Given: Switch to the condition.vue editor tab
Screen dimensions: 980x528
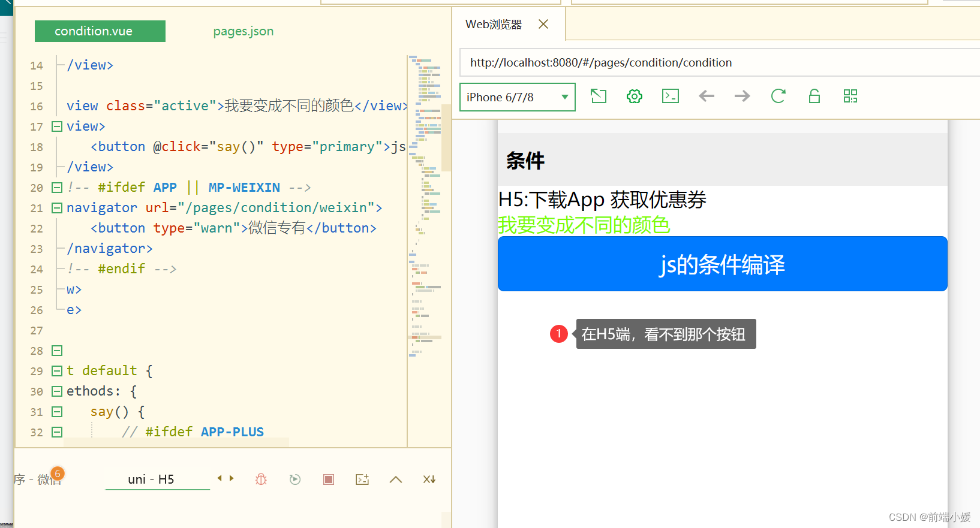Looking at the screenshot, I should [100, 31].
